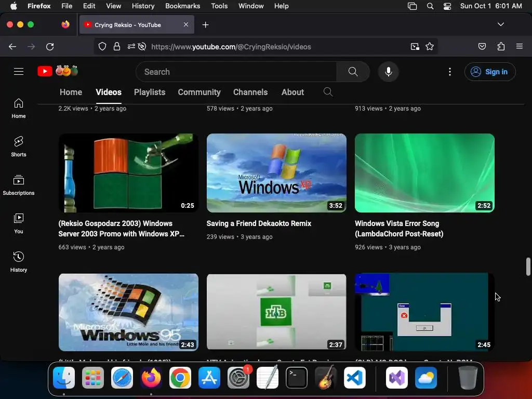Click the page scrollbar thumb
Image resolution: width=532 pixels, height=399 pixels.
click(x=528, y=267)
